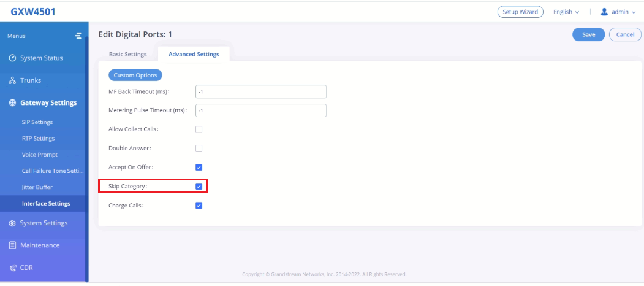Click the Maintenance list icon
The image size is (644, 286).
pyautogui.click(x=12, y=245)
